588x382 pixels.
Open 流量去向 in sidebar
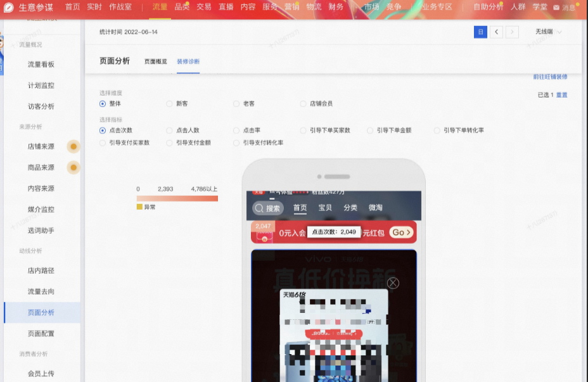(41, 291)
